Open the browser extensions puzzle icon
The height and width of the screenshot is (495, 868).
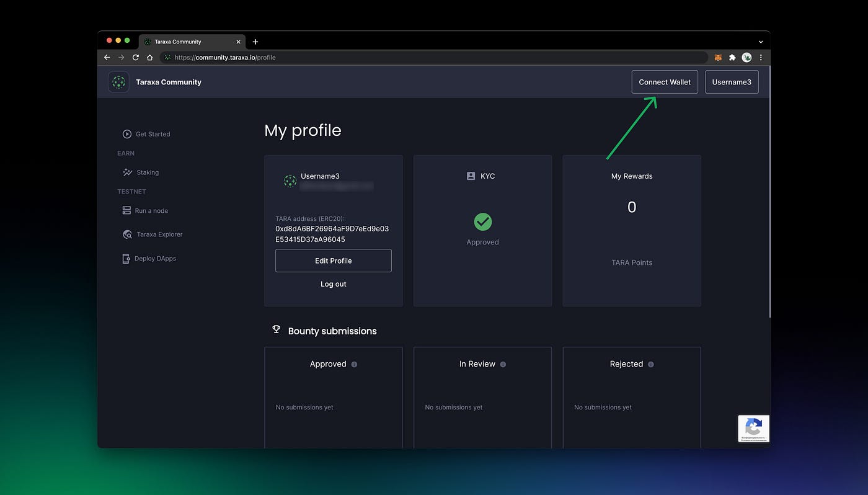[x=732, y=57]
